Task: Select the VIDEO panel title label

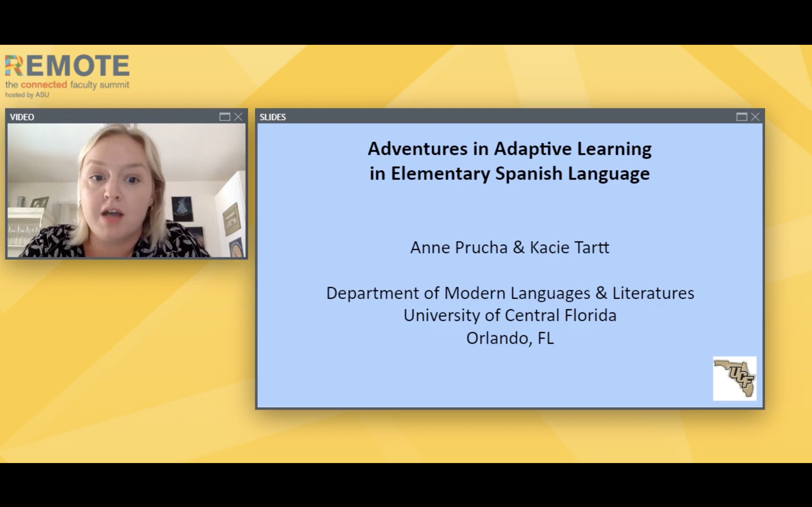Action: point(22,117)
